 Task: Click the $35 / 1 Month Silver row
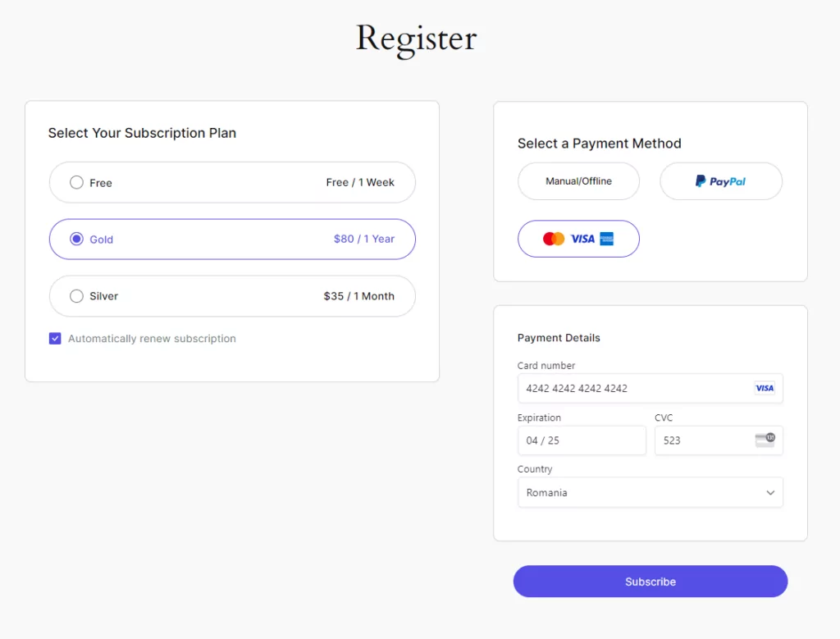click(x=232, y=296)
